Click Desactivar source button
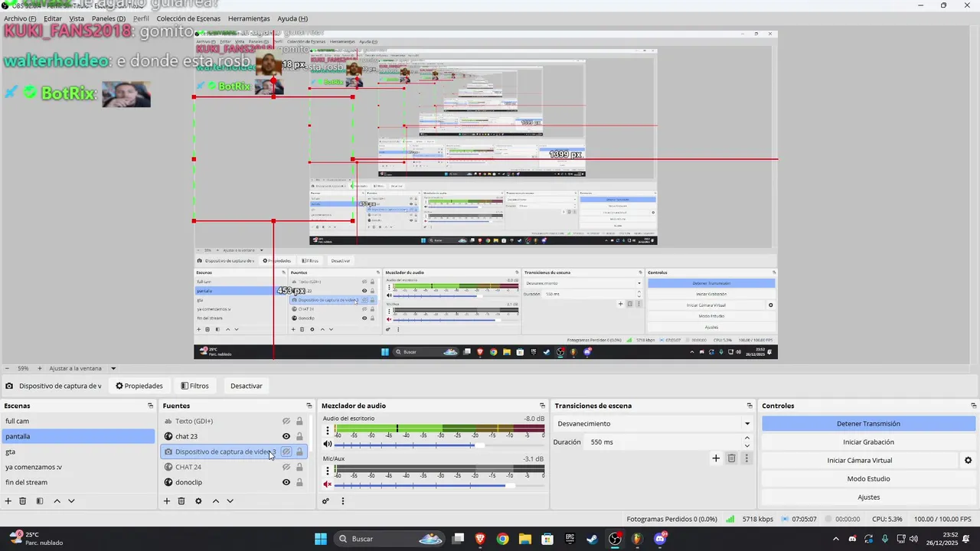This screenshot has height=551, width=980. click(x=247, y=386)
